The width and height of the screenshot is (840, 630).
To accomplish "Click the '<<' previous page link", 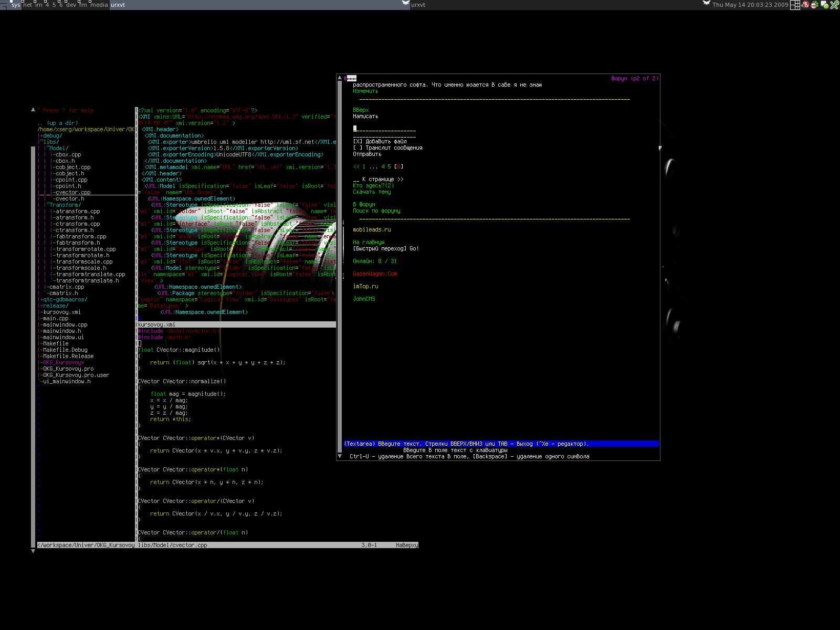I will 356,167.
